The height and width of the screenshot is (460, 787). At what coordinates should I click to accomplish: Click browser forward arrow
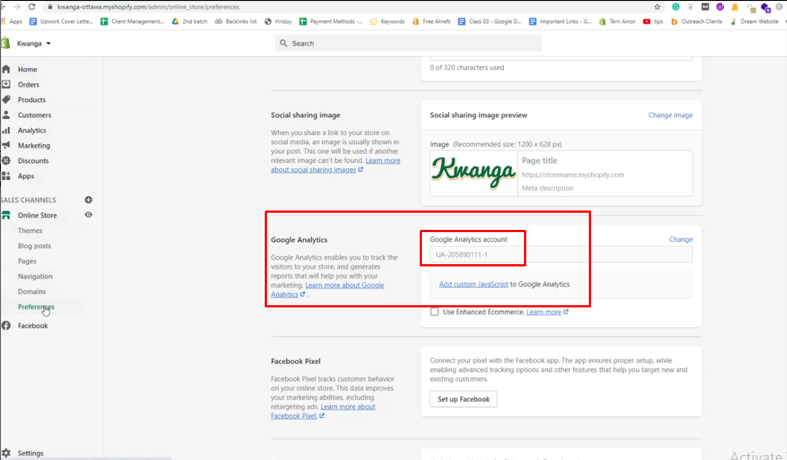pyautogui.click(x=17, y=7)
